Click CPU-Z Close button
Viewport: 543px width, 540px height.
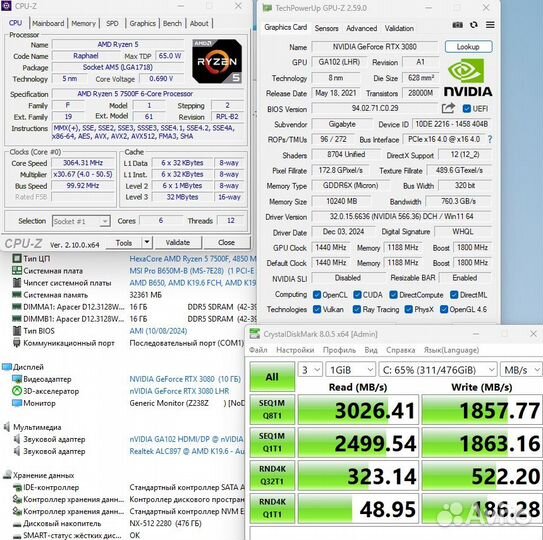226,242
